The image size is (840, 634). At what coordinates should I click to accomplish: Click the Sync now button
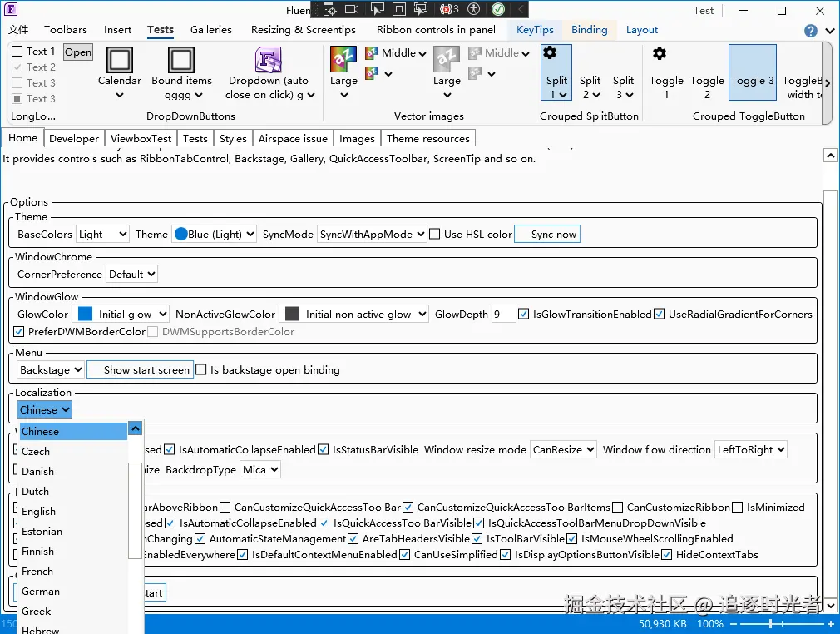pyautogui.click(x=547, y=234)
